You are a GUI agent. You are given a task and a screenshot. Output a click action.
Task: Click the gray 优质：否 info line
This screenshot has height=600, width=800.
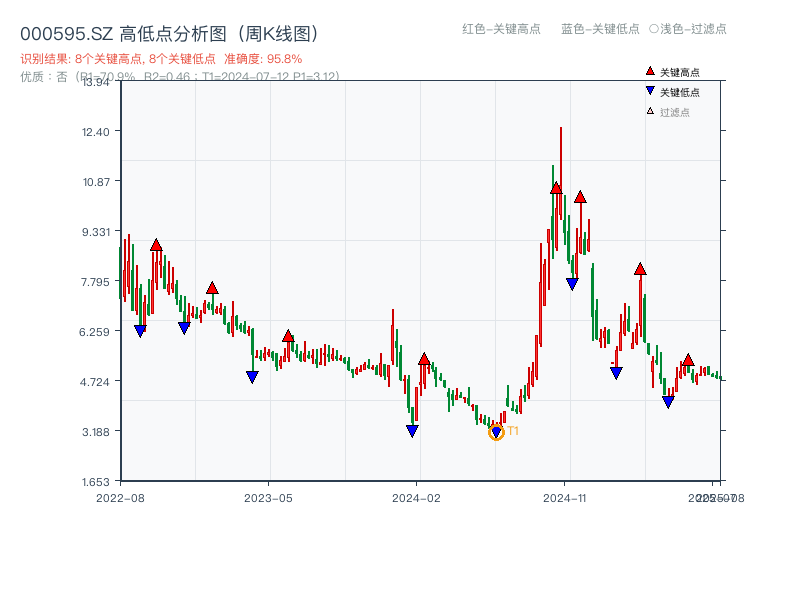[x=180, y=77]
